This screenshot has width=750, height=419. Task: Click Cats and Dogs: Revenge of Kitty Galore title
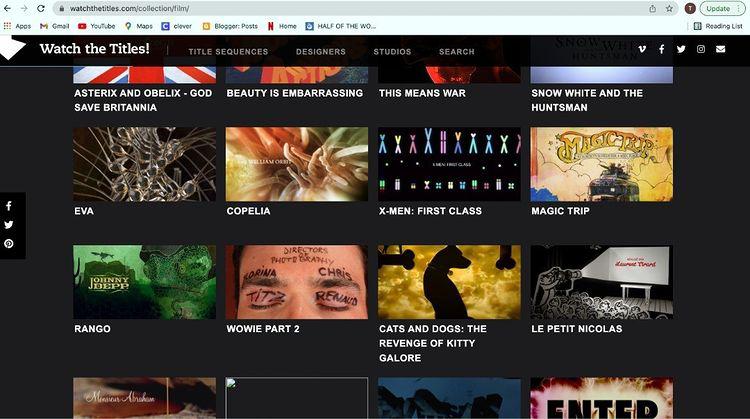coord(433,343)
